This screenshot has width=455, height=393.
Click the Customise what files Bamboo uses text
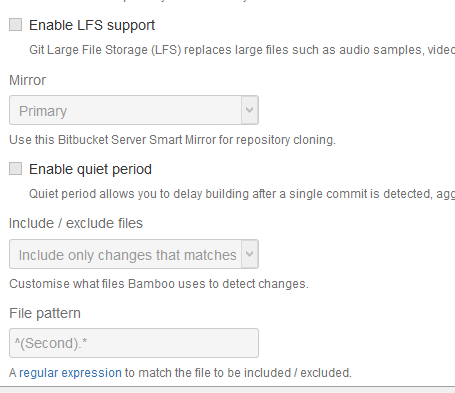point(159,284)
